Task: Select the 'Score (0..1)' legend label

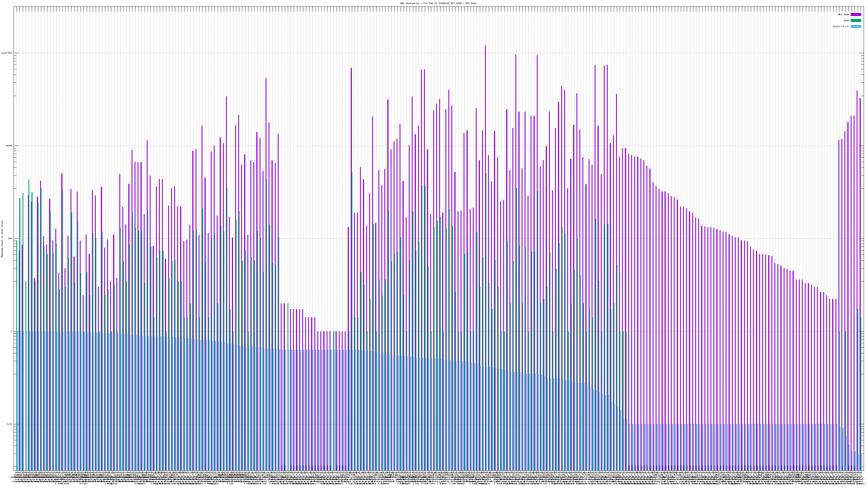Action: pos(841,26)
